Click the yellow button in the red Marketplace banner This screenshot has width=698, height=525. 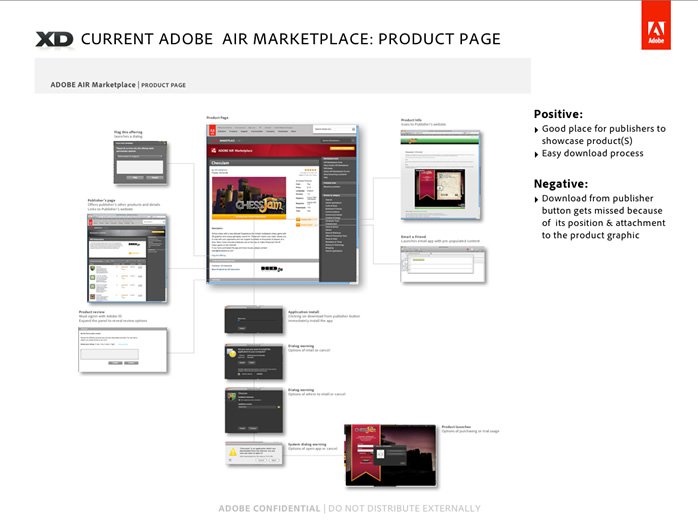click(x=341, y=148)
